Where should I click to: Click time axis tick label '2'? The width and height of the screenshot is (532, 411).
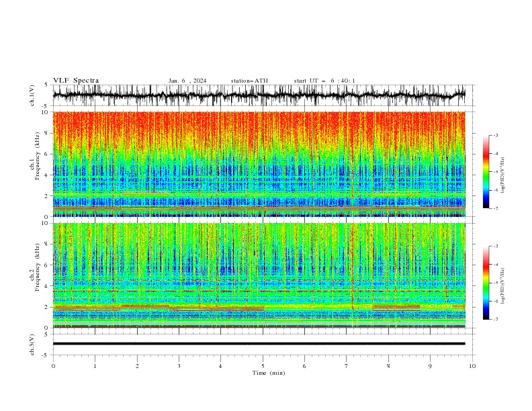(137, 366)
